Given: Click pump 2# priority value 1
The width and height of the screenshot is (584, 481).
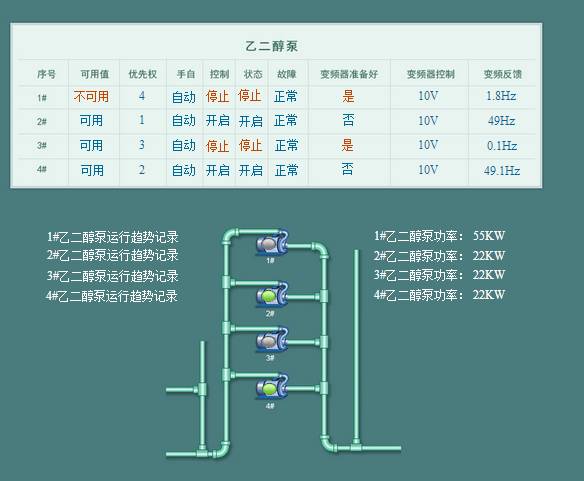Looking at the screenshot, I should pos(142,120).
